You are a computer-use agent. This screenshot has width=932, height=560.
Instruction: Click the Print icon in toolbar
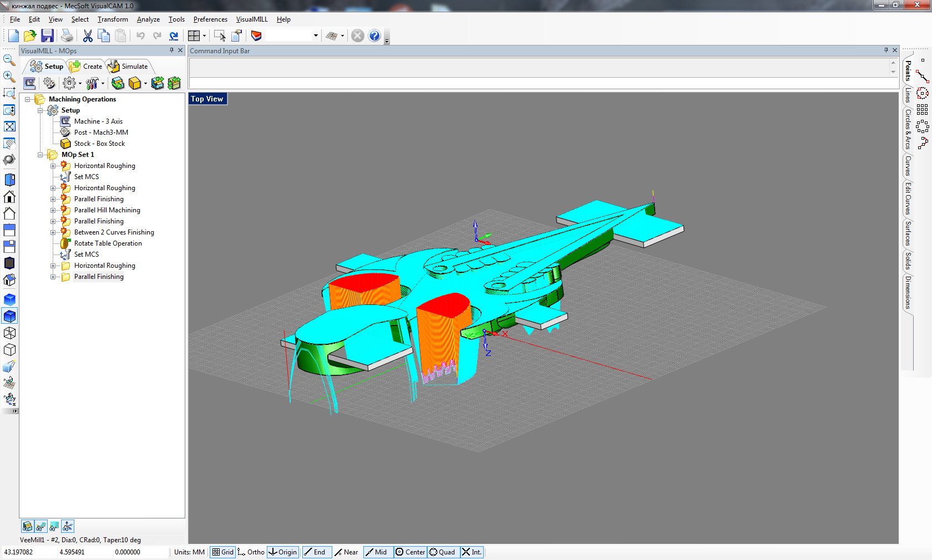[67, 36]
